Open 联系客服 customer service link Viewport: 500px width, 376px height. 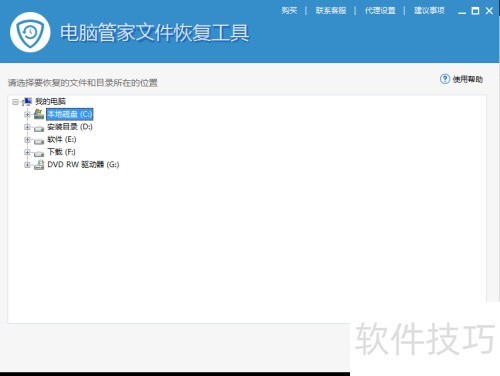pyautogui.click(x=331, y=11)
